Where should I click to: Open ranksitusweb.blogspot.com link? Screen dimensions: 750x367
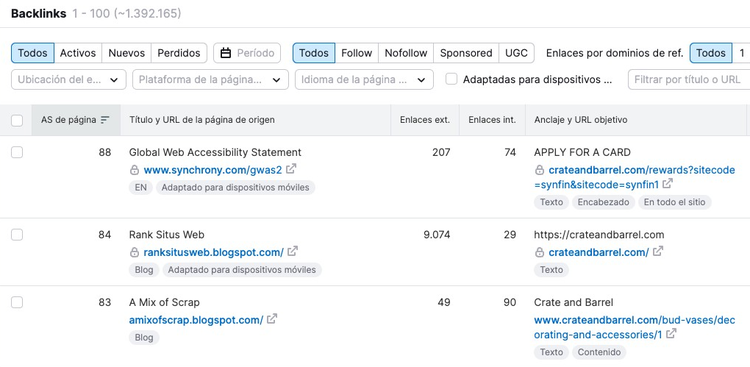tap(214, 252)
